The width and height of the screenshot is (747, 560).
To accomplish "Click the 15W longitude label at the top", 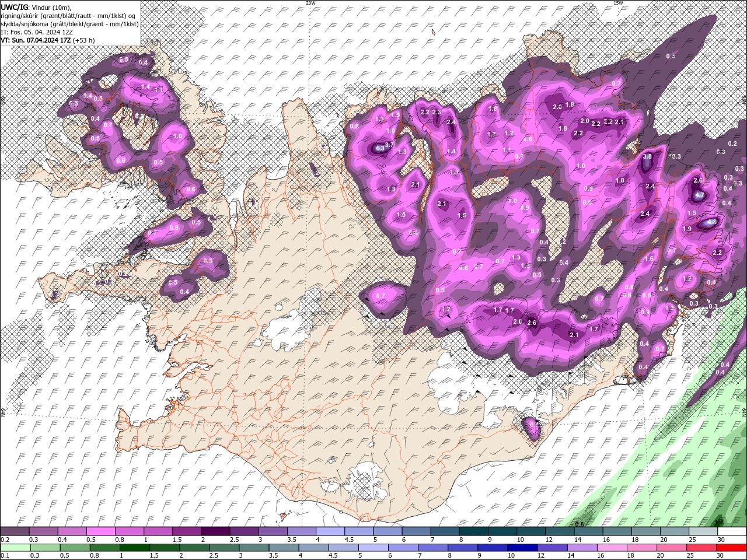I will click(x=618, y=3).
